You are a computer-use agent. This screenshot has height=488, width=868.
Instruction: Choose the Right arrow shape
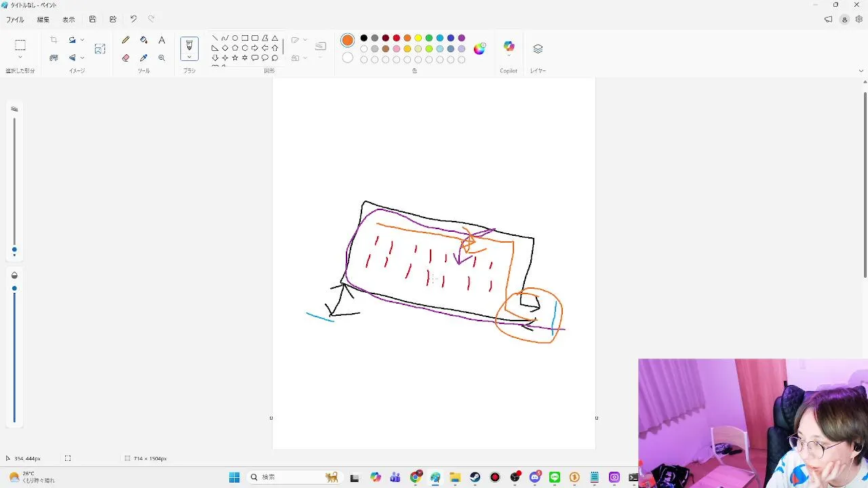click(255, 48)
